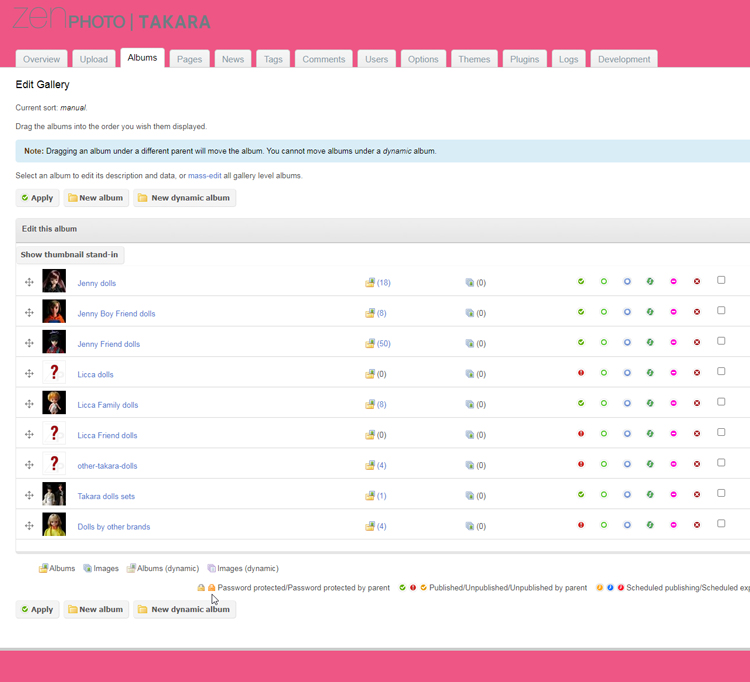Screen dimensions: 750x682
Task: Open the Plugins tab
Action: pos(524,59)
